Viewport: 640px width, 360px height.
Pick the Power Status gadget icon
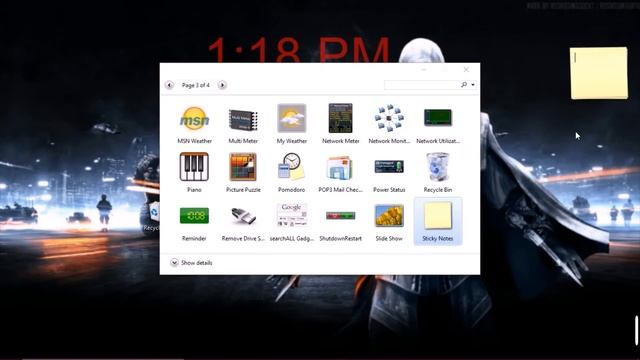[389, 167]
